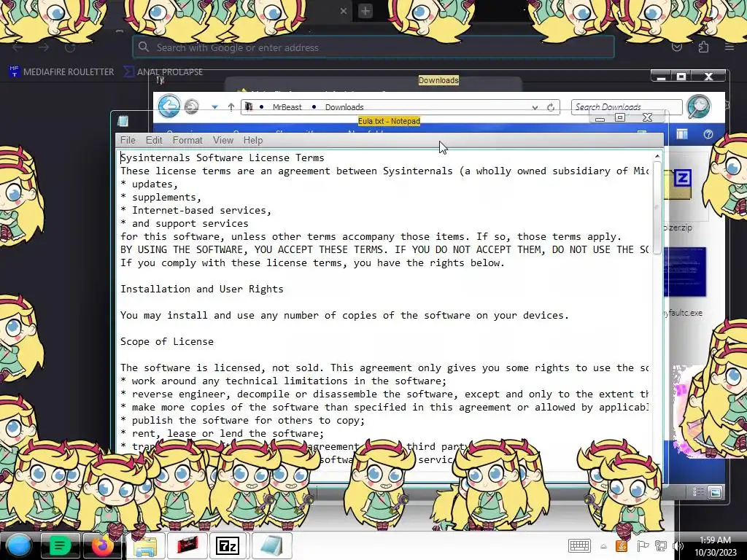Select the zip archive file in Downloads
The width and height of the screenshot is (747, 560).
pyautogui.click(x=682, y=183)
